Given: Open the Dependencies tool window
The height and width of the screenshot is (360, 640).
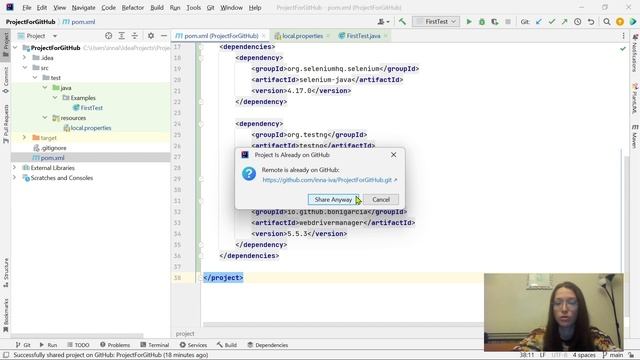Looking at the screenshot, I should pos(268,345).
